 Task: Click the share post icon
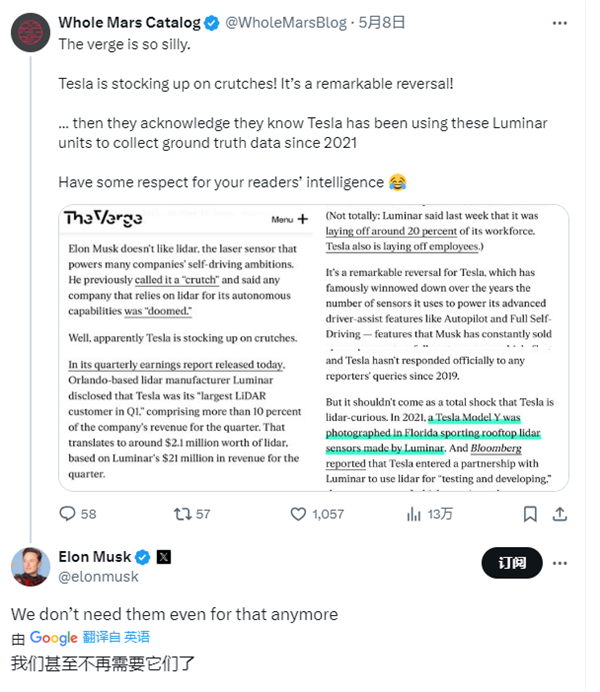click(561, 514)
